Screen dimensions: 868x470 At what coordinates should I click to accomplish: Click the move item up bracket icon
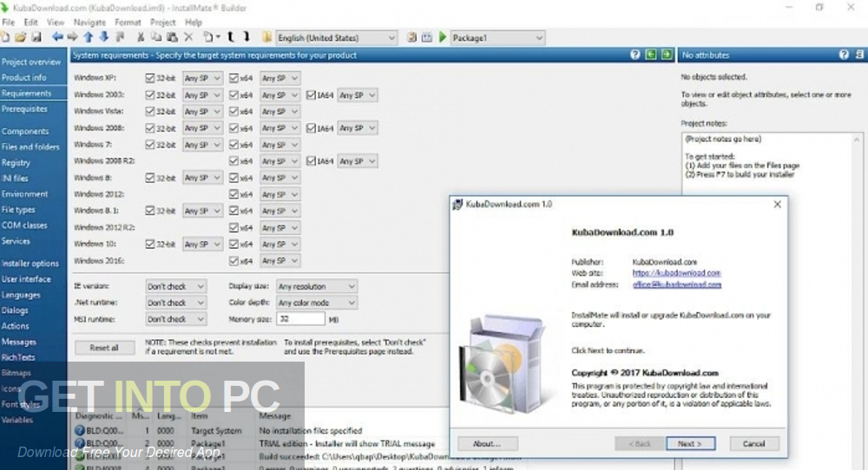click(231, 37)
